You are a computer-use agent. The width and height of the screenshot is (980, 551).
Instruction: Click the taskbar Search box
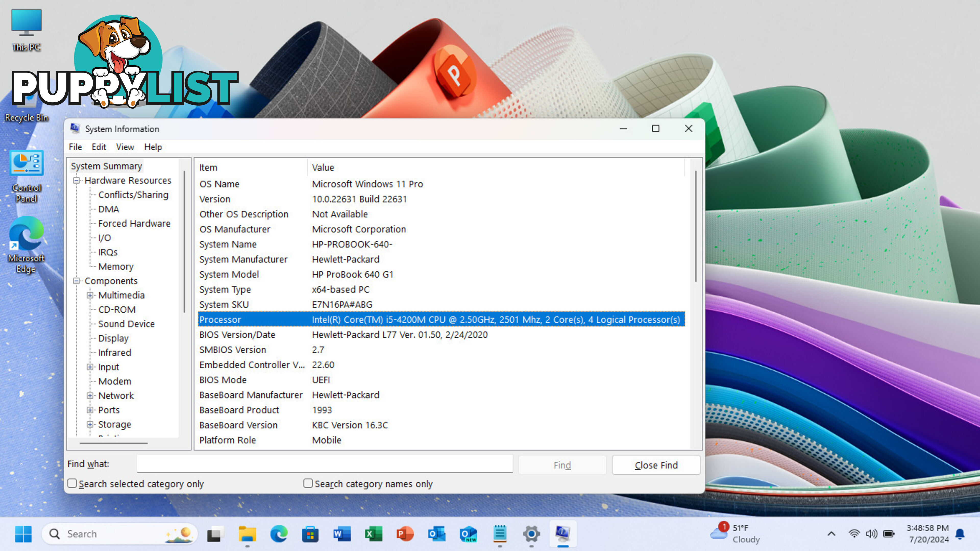click(119, 534)
